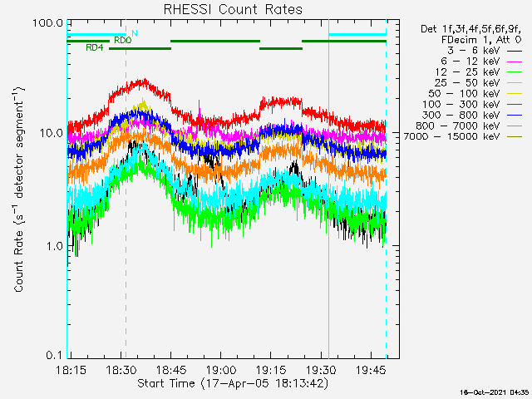Click the '18:45' time axis label

[x=171, y=370]
